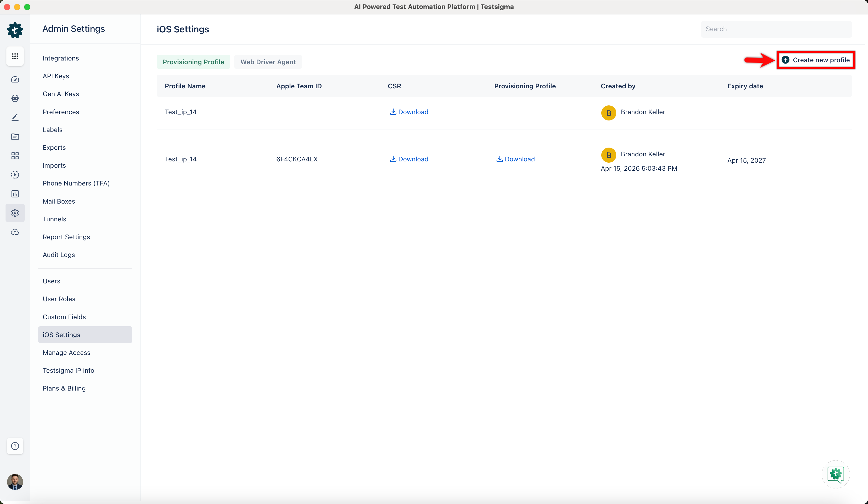The width and height of the screenshot is (868, 504).
Task: Switch to the Provisioning Profile tab
Action: pyautogui.click(x=193, y=62)
